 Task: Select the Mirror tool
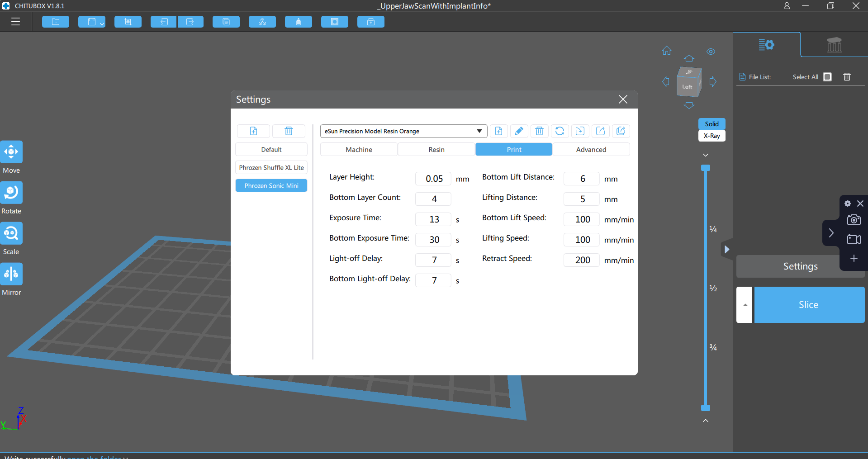point(11,274)
